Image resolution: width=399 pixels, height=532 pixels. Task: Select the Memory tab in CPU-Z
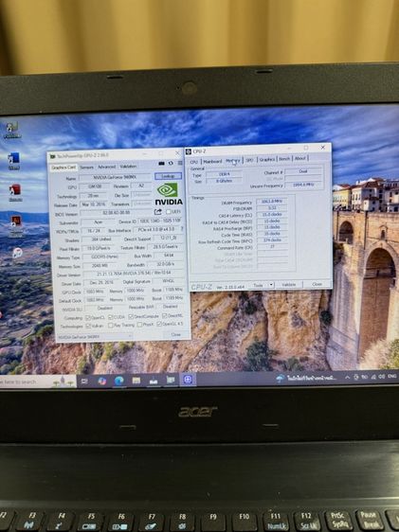click(x=233, y=161)
